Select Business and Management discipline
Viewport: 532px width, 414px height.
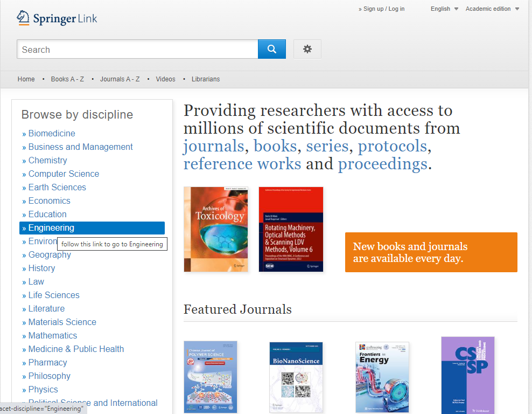point(80,147)
